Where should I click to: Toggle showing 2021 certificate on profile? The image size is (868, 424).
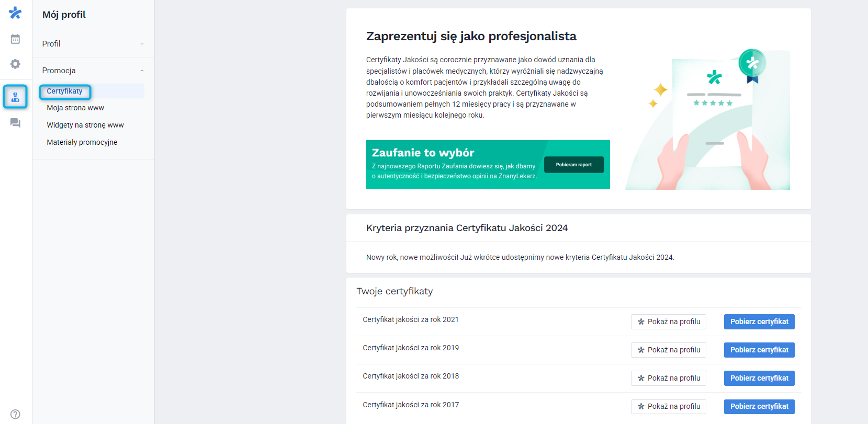point(669,322)
